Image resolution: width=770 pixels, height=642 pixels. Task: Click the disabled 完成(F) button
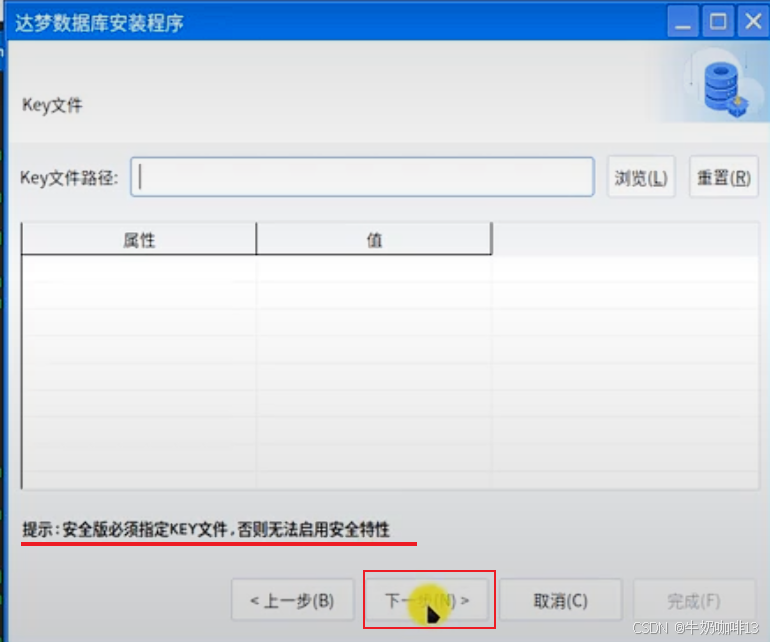point(694,600)
